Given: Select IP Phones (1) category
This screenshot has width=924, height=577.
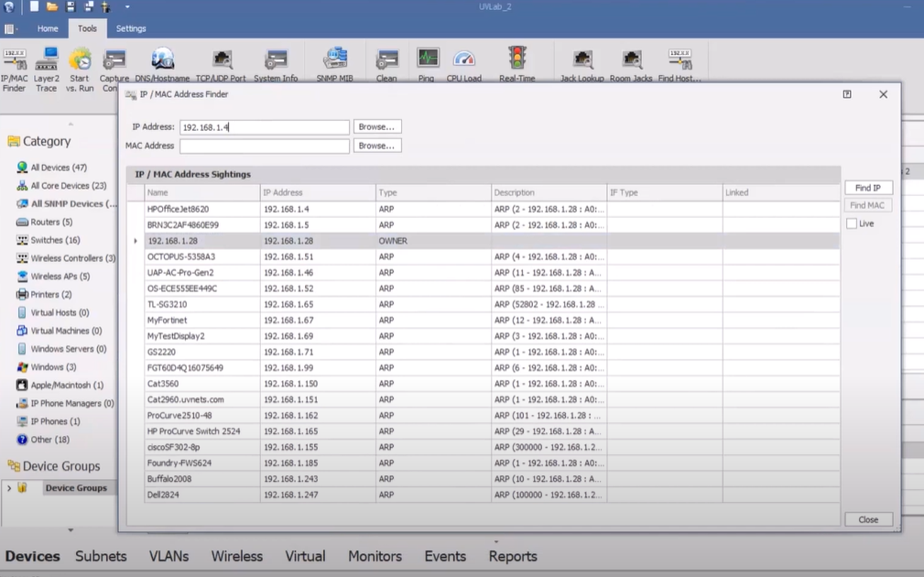Looking at the screenshot, I should click(49, 421).
